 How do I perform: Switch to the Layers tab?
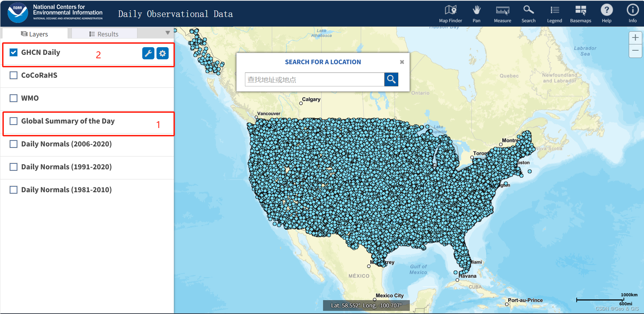(x=35, y=34)
